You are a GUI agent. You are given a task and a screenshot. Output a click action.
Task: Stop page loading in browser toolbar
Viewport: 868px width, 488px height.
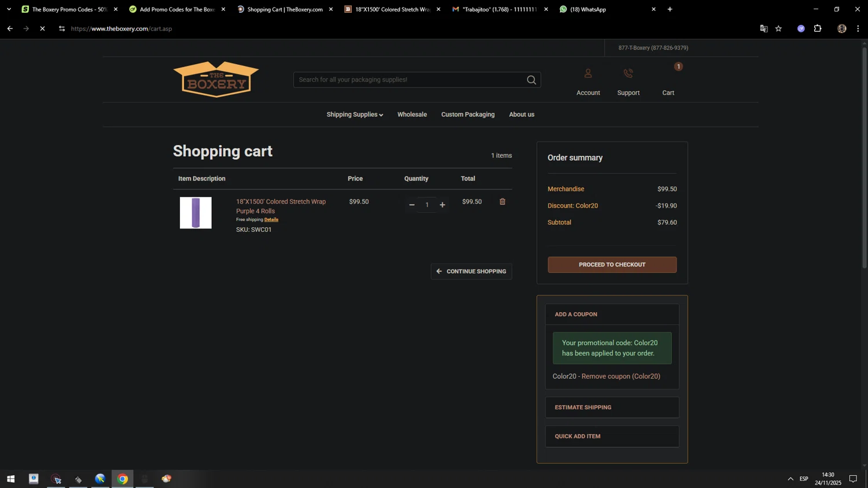(42, 28)
